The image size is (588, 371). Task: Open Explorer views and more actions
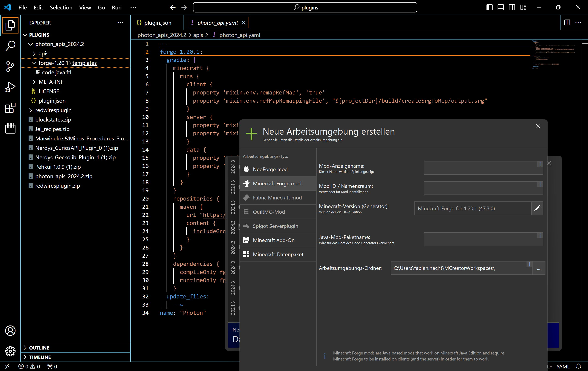(120, 23)
